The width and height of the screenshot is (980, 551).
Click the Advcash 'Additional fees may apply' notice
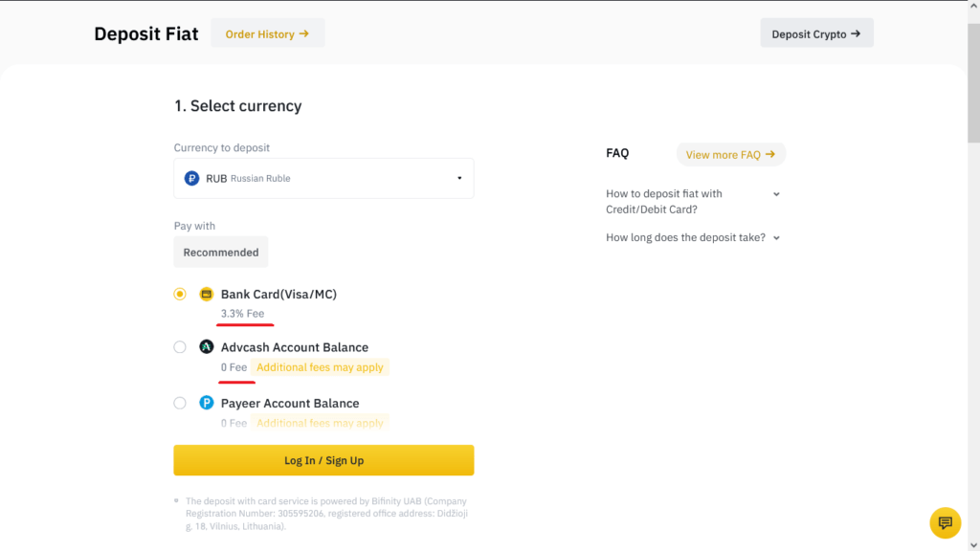[320, 367]
